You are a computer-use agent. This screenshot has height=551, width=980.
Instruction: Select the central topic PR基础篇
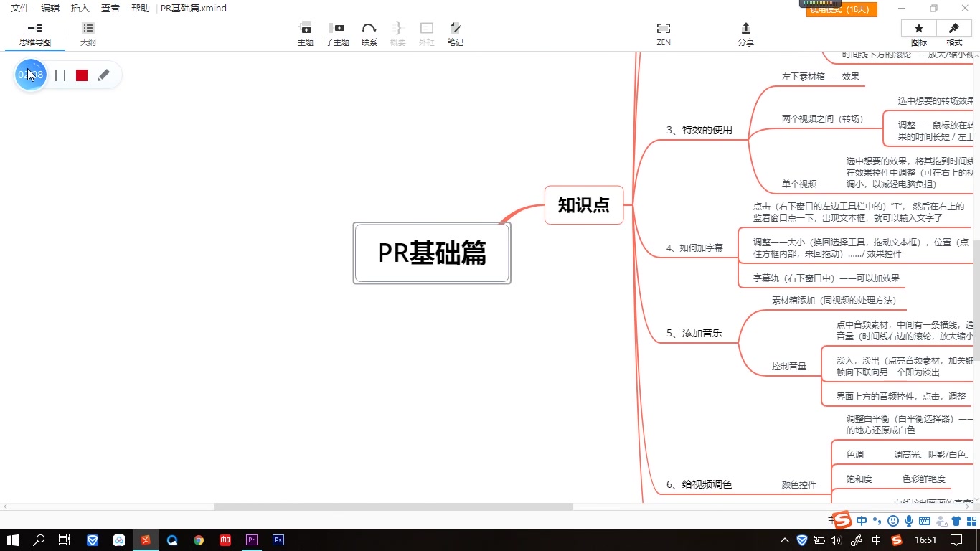[432, 253]
